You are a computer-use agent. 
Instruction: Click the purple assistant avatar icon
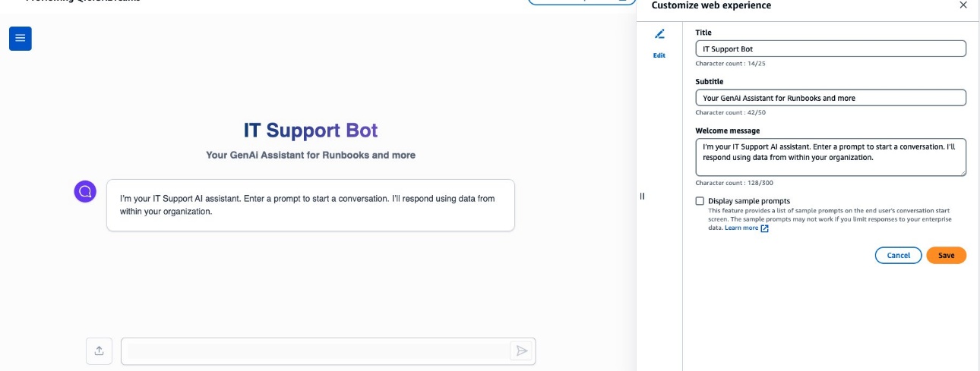pyautogui.click(x=85, y=191)
